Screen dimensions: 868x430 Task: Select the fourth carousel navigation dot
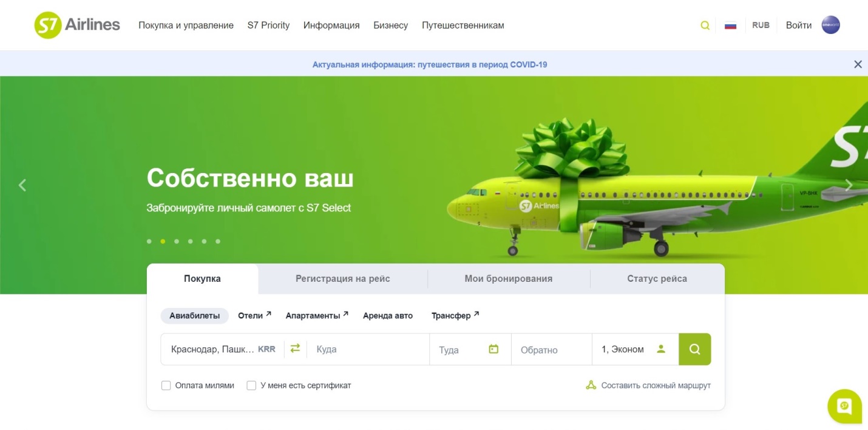190,241
